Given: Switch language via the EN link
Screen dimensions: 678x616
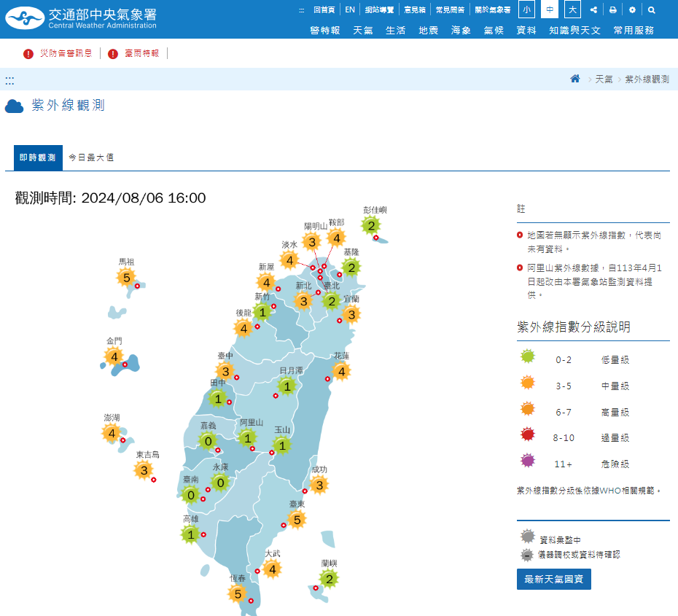Looking at the screenshot, I should (x=350, y=10).
